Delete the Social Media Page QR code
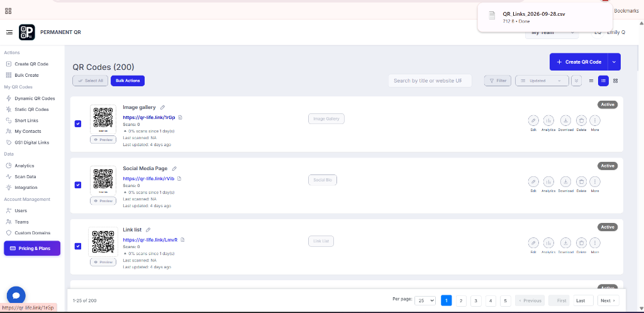 581,181
